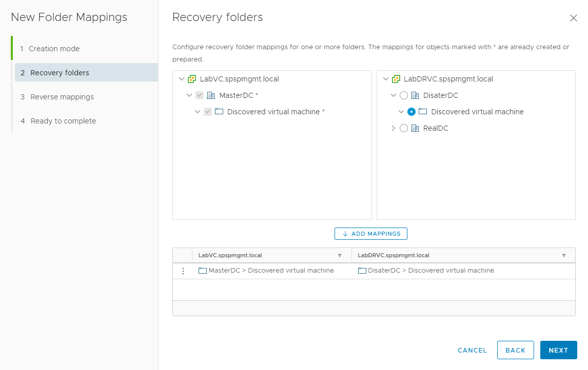The height and width of the screenshot is (370, 588).
Task: Collapse the DisaterDC tree node
Action: tap(394, 95)
